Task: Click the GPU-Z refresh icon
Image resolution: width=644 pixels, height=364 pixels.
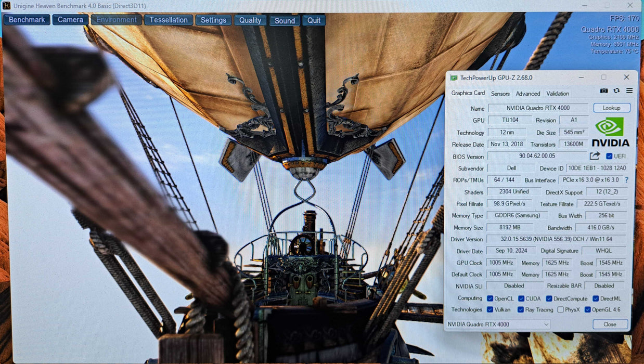Action: [x=616, y=90]
